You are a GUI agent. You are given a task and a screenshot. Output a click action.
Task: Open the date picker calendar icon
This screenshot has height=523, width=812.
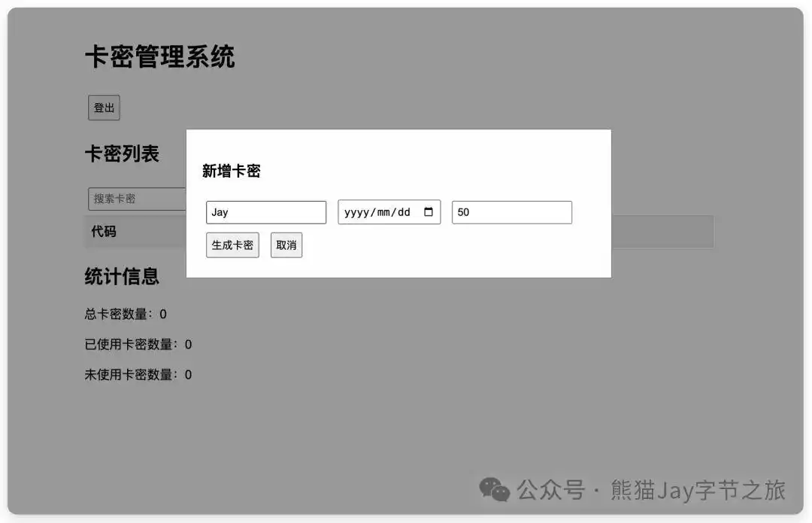pos(430,211)
